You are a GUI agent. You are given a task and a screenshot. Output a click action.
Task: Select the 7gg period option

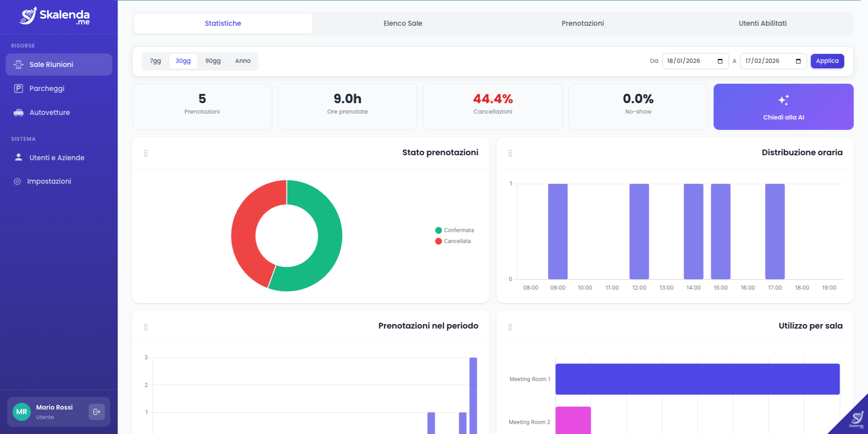click(x=156, y=61)
